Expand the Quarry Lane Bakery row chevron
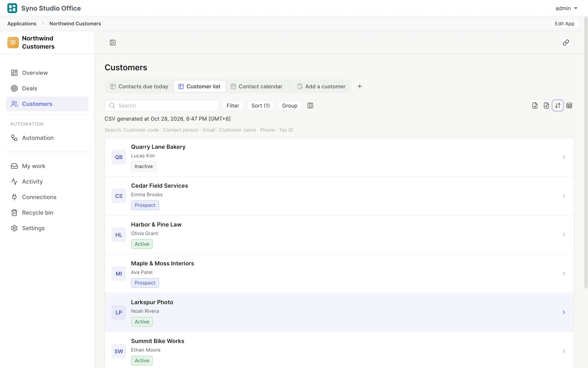Image resolution: width=588 pixels, height=368 pixels. pyautogui.click(x=564, y=157)
